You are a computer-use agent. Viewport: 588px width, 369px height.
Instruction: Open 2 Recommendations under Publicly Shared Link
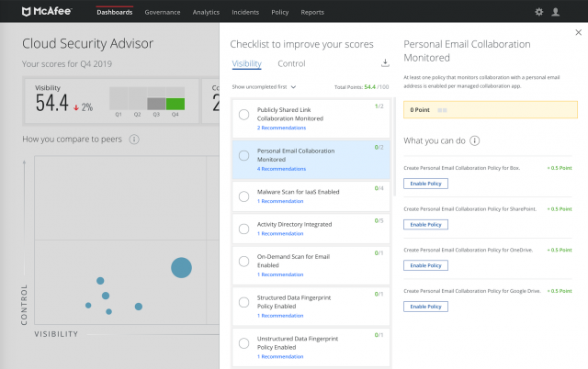pyautogui.click(x=281, y=128)
